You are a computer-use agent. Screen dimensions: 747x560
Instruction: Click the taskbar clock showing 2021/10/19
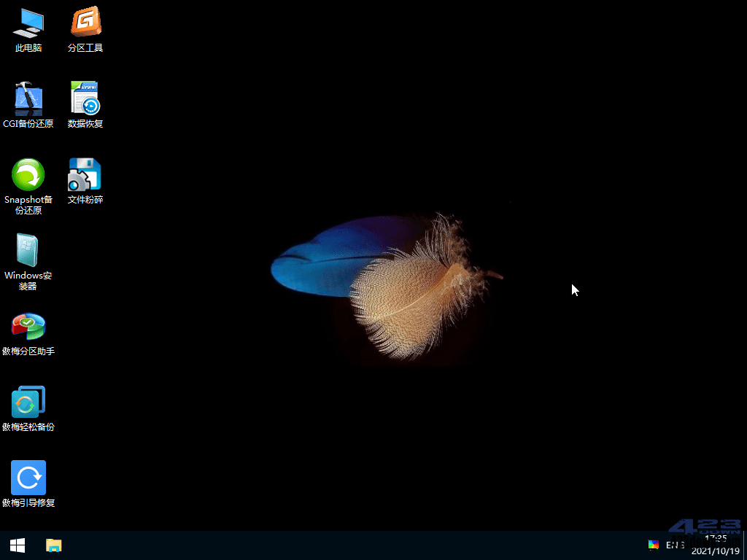click(715, 545)
